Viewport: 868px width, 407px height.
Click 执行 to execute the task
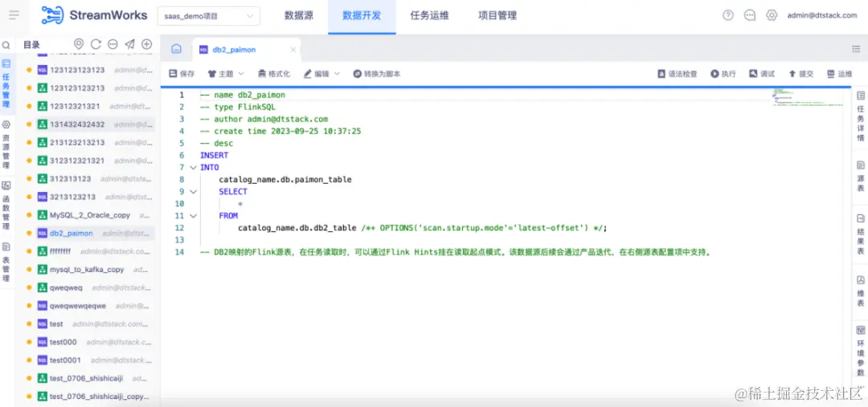(723, 74)
